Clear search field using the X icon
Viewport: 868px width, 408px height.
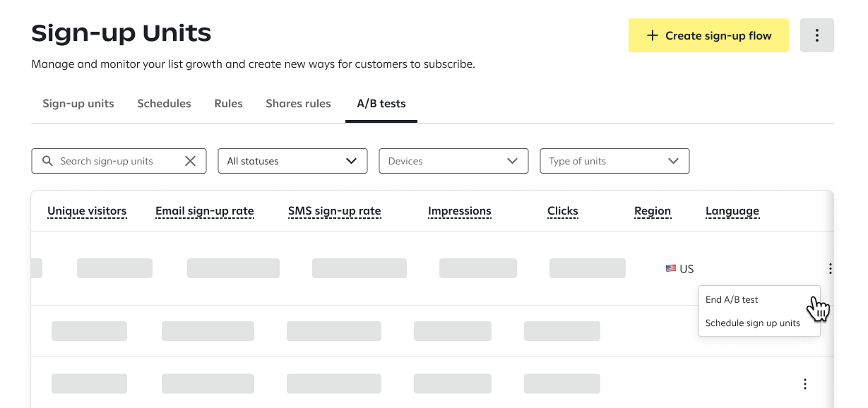pos(190,161)
